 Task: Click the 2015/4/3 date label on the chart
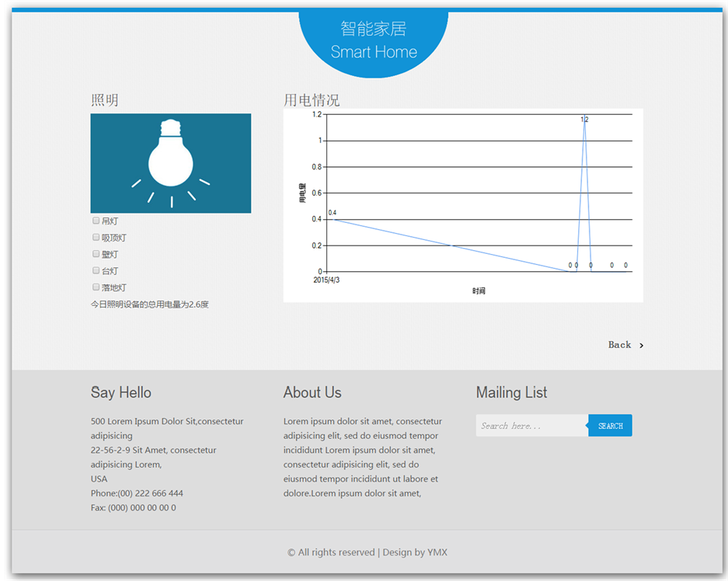(x=326, y=280)
